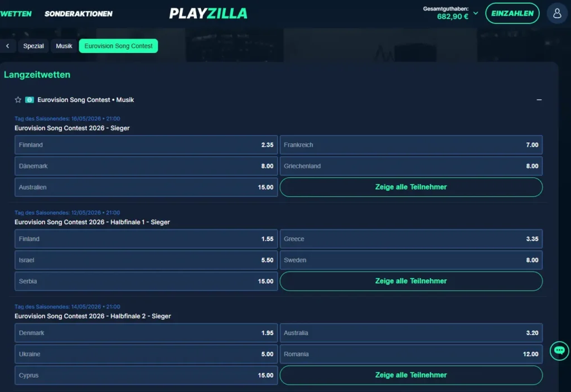The width and height of the screenshot is (571, 392).
Task: Bet on Denmark at 1.95 in Halbfinale 2
Action: (x=146, y=333)
